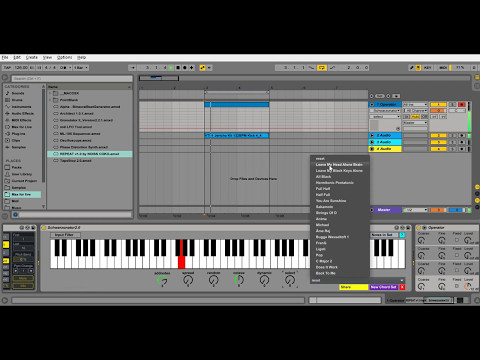The height and width of the screenshot is (360, 480).
Task: Stop playback with the square stop button
Action: coord(178,68)
